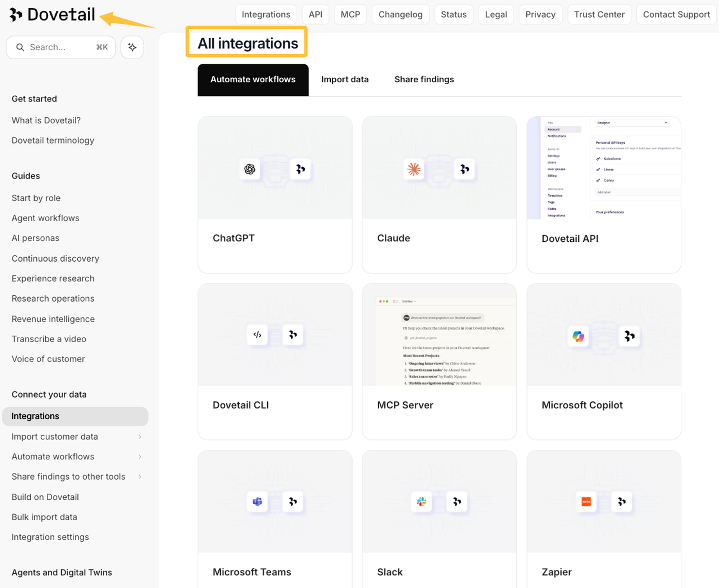This screenshot has height=588, width=719.
Task: Click the Dovetail icon on the Microsoft Copilot card
Action: click(x=630, y=336)
